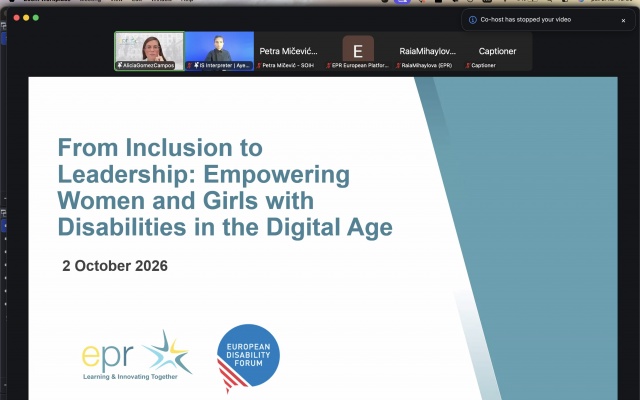The width and height of the screenshot is (640, 400).
Task: Click the 'AliciaGomezCampos' name label
Action: (149, 65)
